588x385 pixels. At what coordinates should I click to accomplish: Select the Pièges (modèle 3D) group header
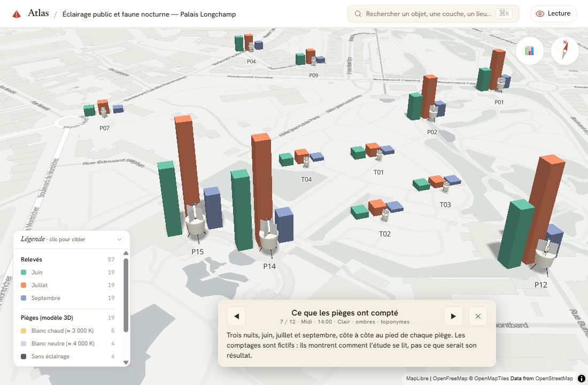(67, 318)
